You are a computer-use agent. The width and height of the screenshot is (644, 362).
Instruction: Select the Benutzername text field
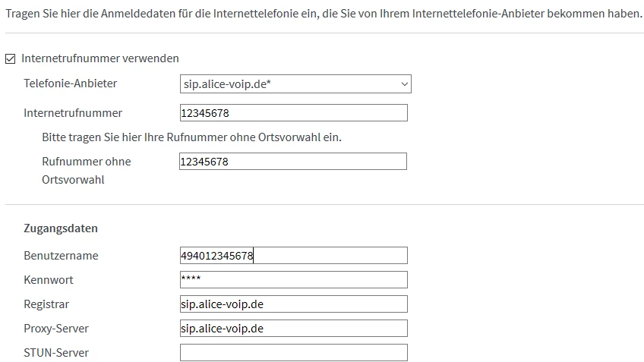pyautogui.click(x=293, y=256)
